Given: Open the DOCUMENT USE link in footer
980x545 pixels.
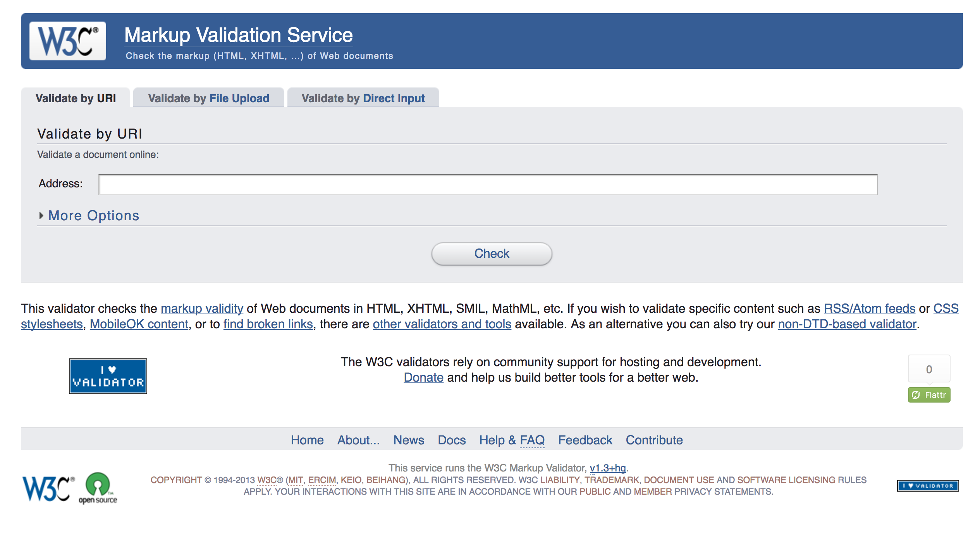Looking at the screenshot, I should click(679, 480).
